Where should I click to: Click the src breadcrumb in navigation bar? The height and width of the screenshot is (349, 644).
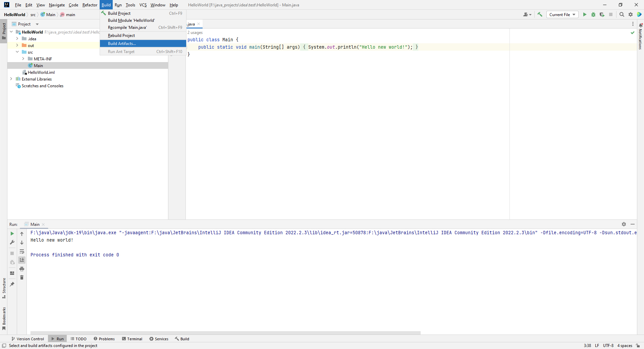point(33,15)
